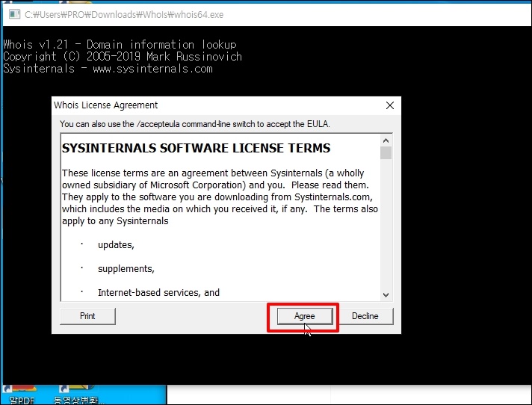
Task: Open the 알PDF desktop shortcut
Action: [x=22, y=395]
